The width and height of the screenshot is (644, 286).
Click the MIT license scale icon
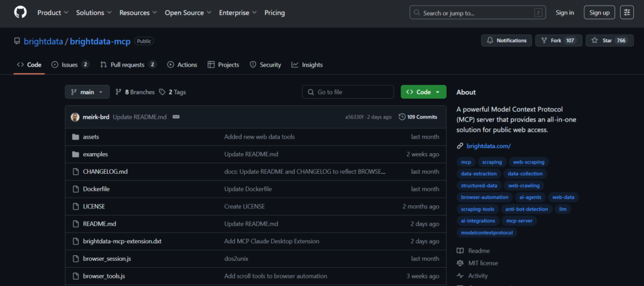pos(460,263)
